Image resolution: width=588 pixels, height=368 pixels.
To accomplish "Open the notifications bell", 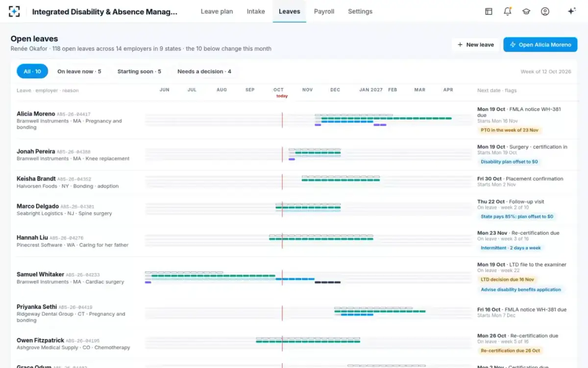I will pyautogui.click(x=508, y=11).
